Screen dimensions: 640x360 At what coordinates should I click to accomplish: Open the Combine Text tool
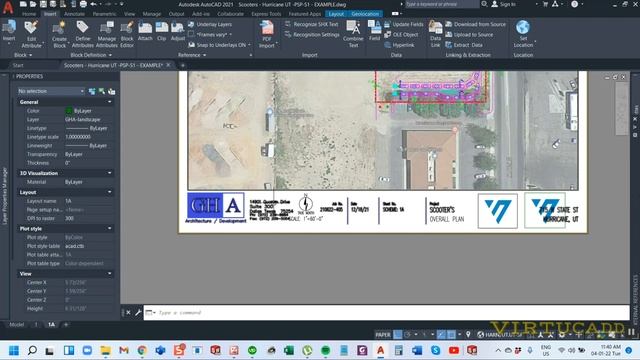click(x=353, y=34)
